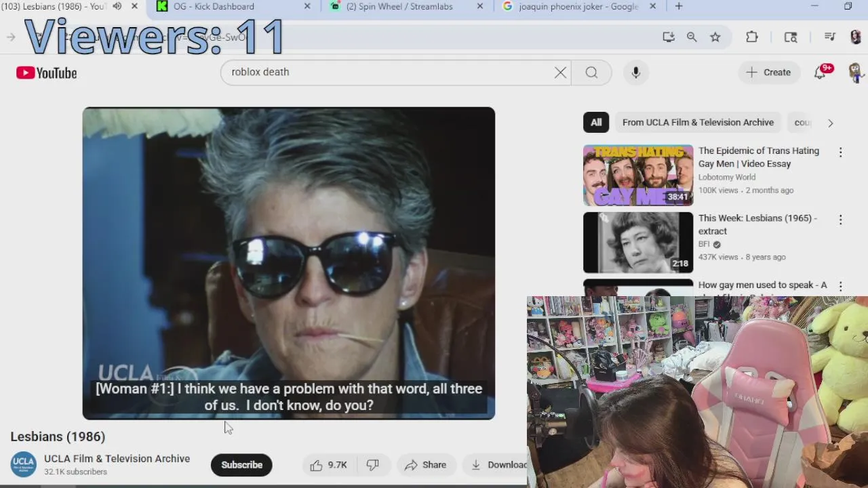Open the YouTube home logo

coord(47,73)
